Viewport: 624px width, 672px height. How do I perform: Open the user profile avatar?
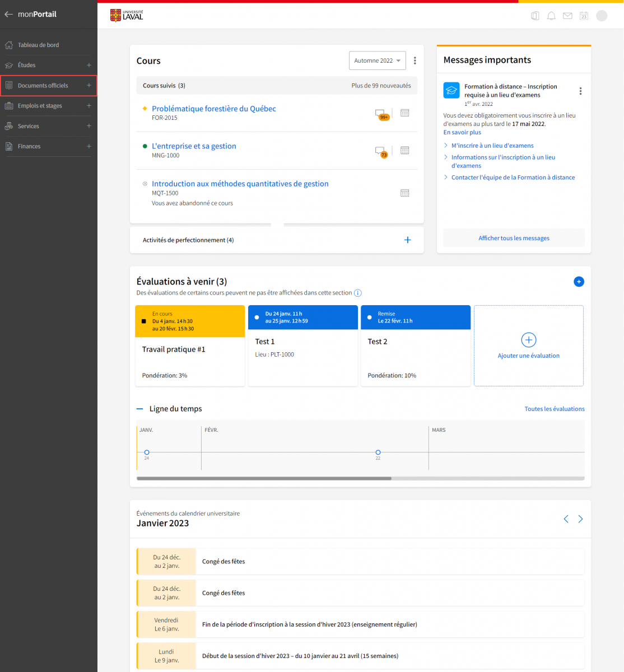(602, 16)
